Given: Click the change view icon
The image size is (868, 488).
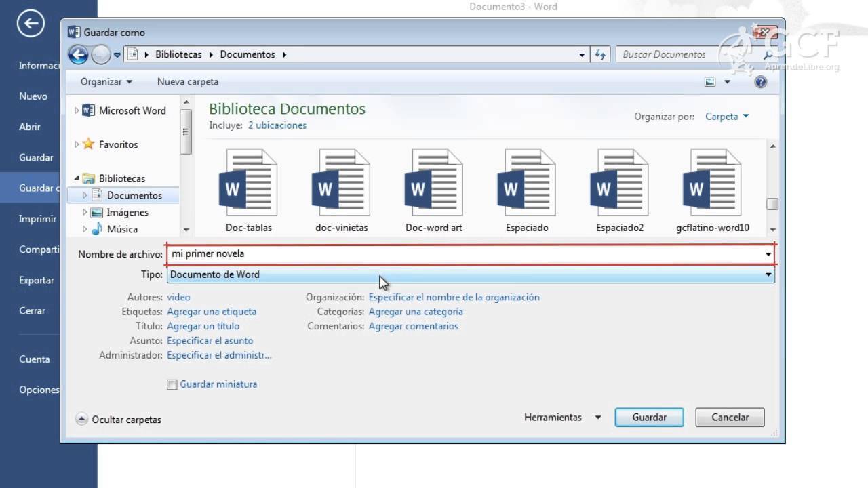Looking at the screenshot, I should 710,82.
